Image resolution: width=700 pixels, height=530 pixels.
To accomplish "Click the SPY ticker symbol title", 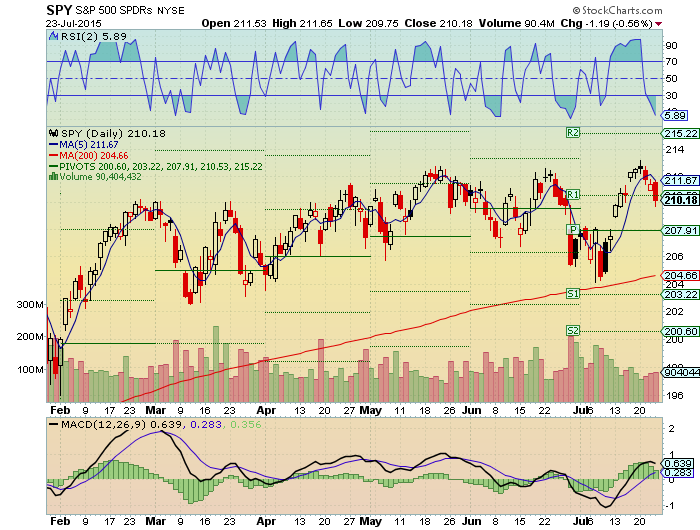I will click(59, 10).
